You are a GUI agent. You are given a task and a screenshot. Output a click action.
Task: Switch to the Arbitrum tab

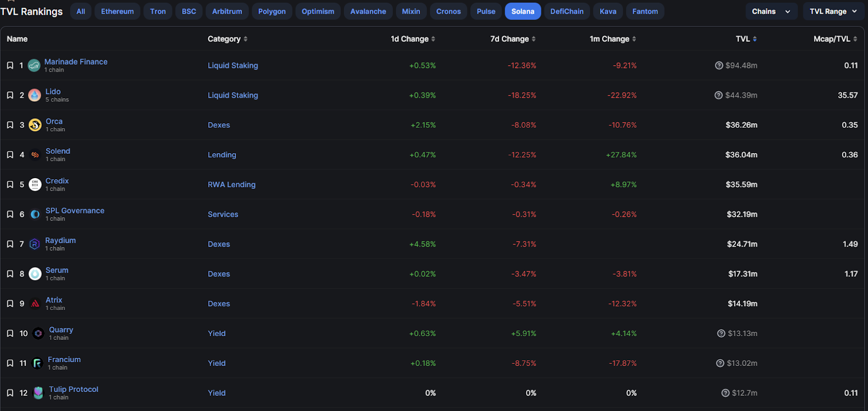point(227,11)
